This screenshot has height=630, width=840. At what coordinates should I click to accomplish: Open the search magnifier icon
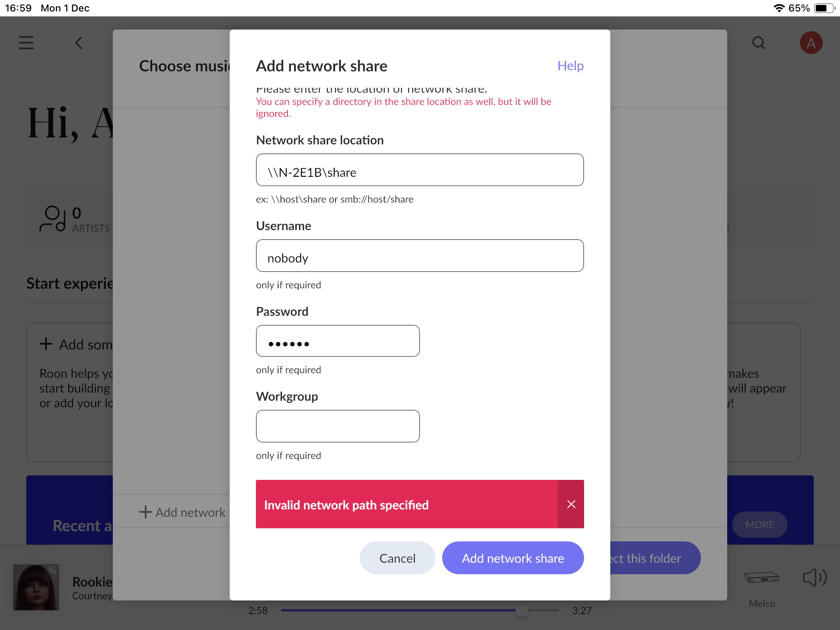pyautogui.click(x=759, y=43)
